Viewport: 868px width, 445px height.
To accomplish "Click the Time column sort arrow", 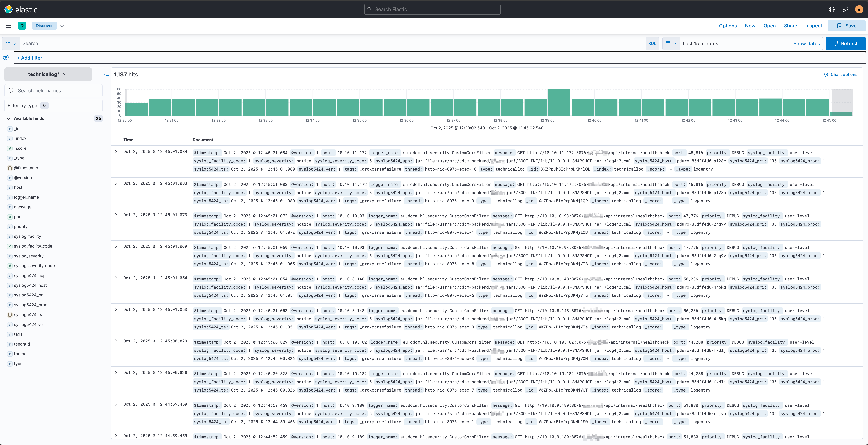I will 136,140.
